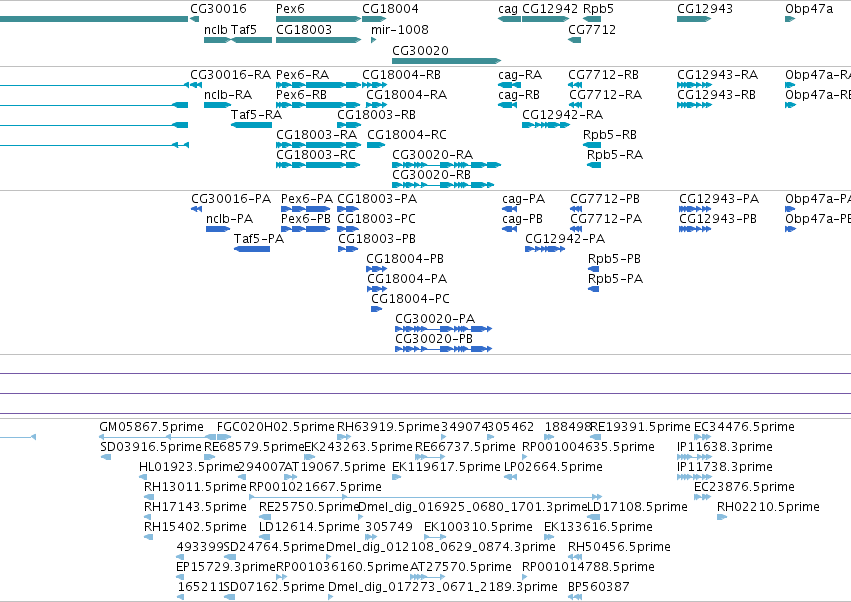Click transcript CG18003-RC

316,155
